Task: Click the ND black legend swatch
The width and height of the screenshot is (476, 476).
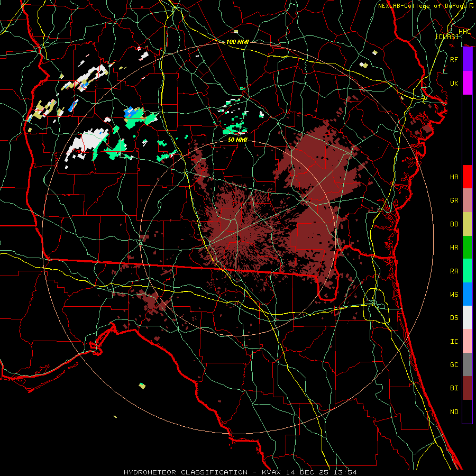Action: (467, 411)
